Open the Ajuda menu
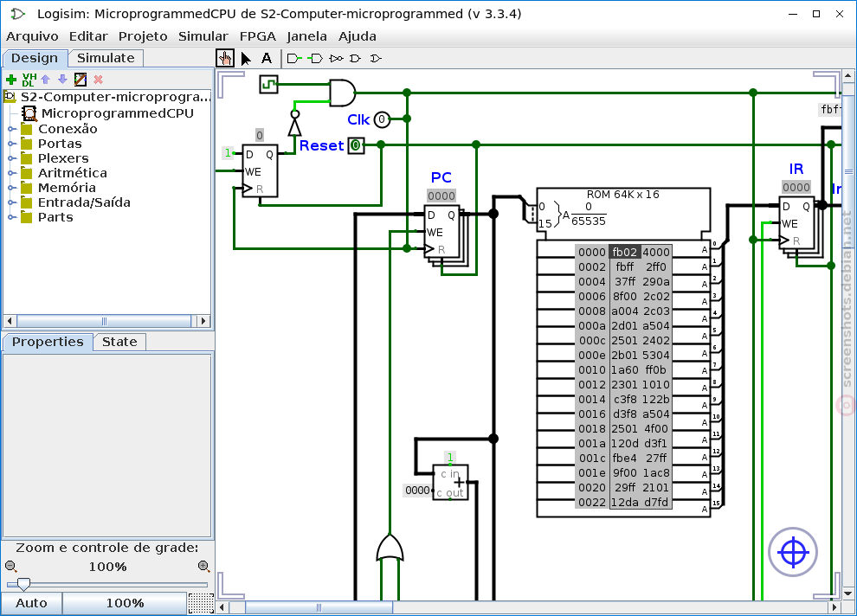857x616 pixels. click(x=358, y=36)
